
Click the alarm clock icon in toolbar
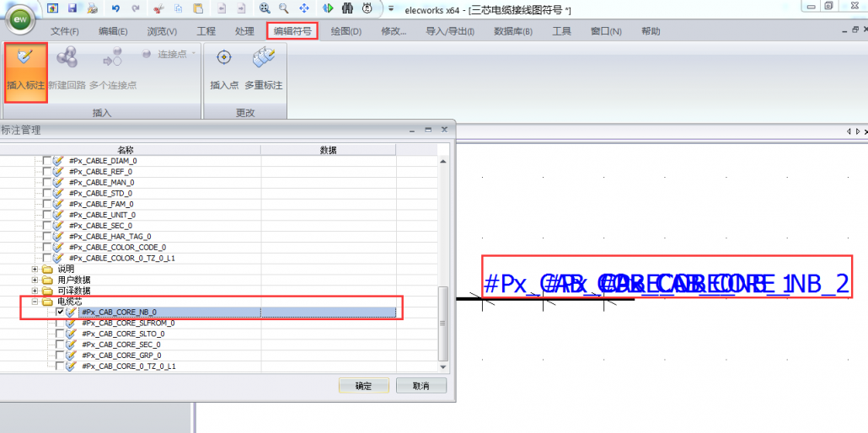coord(367,8)
